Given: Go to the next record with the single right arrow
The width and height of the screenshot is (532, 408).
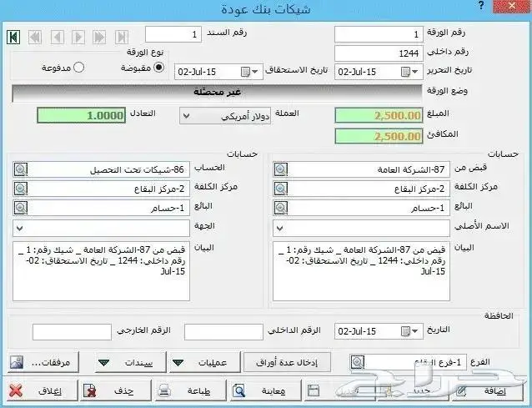Looking at the screenshot, I should pyautogui.click(x=78, y=37).
